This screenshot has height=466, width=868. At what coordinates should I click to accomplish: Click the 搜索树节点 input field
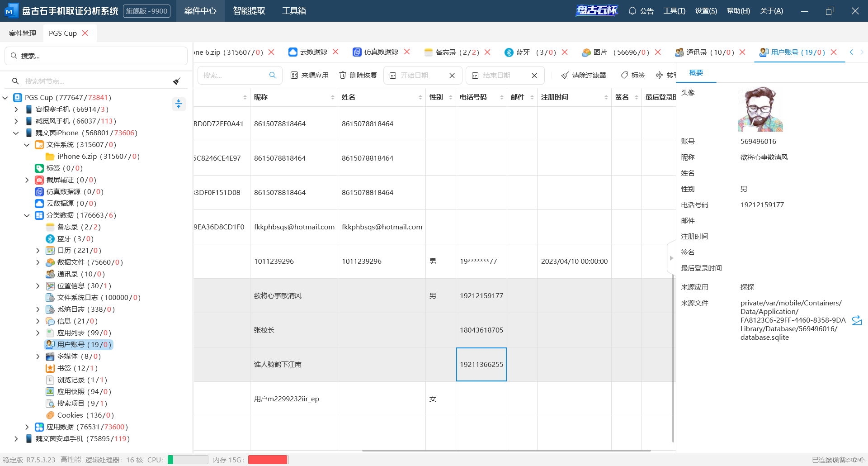[x=96, y=81]
